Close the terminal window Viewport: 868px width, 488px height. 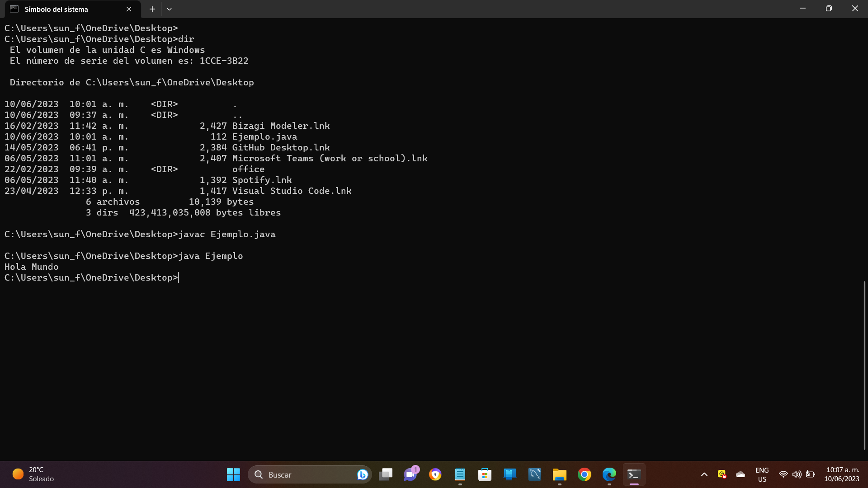tap(855, 9)
